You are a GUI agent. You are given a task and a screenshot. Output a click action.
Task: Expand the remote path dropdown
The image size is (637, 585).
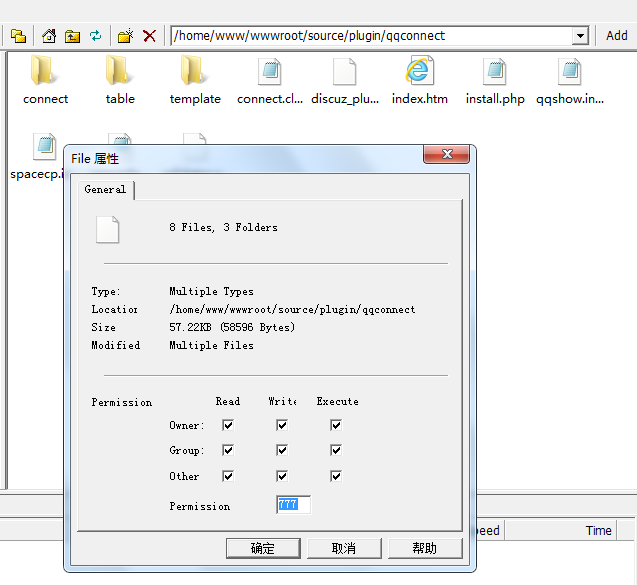coord(580,36)
